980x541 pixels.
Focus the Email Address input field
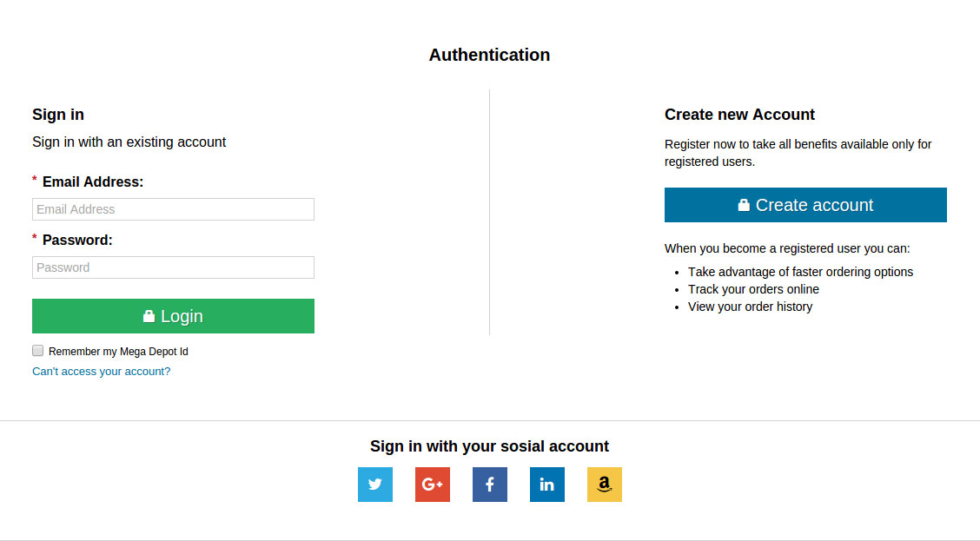[x=173, y=209]
